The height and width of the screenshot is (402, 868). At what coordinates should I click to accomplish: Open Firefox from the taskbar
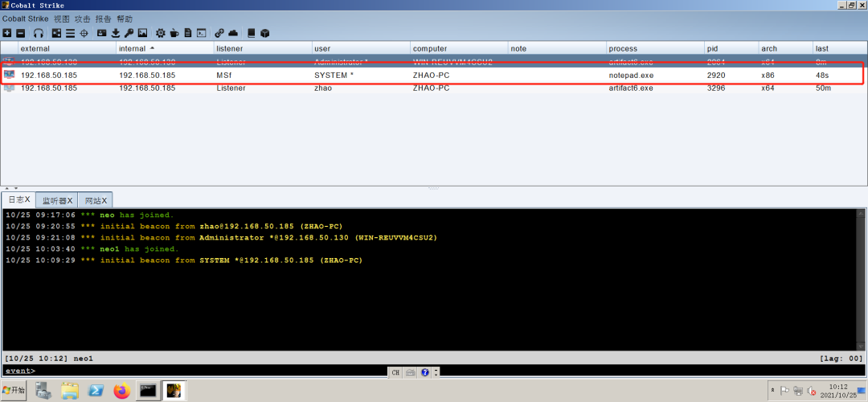(122, 391)
